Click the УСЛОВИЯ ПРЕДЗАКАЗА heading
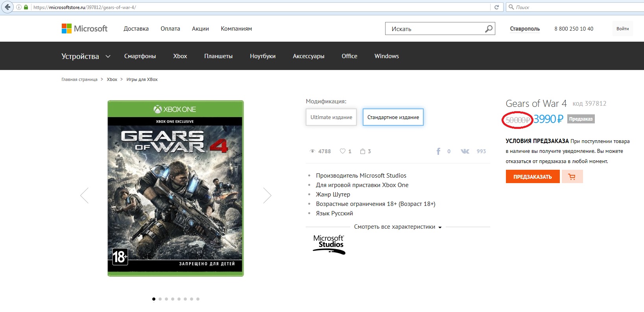Screen dimensions: 644x312 (x=537, y=141)
